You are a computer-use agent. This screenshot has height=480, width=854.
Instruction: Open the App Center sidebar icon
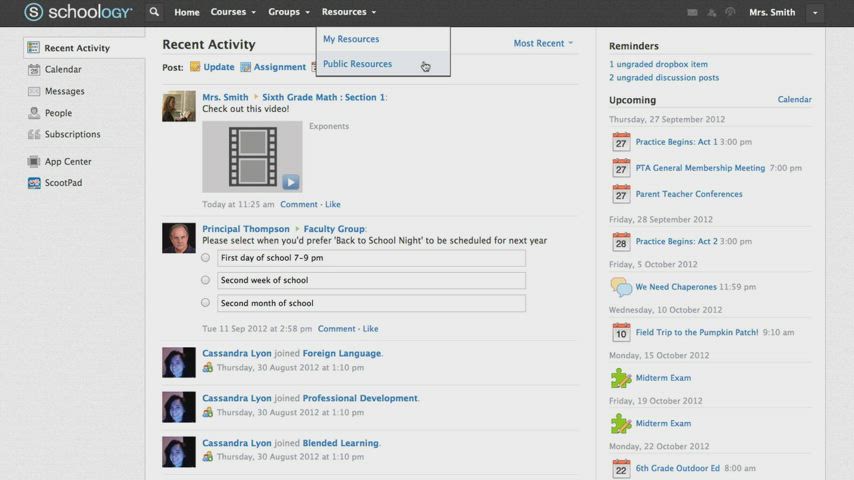coord(34,161)
